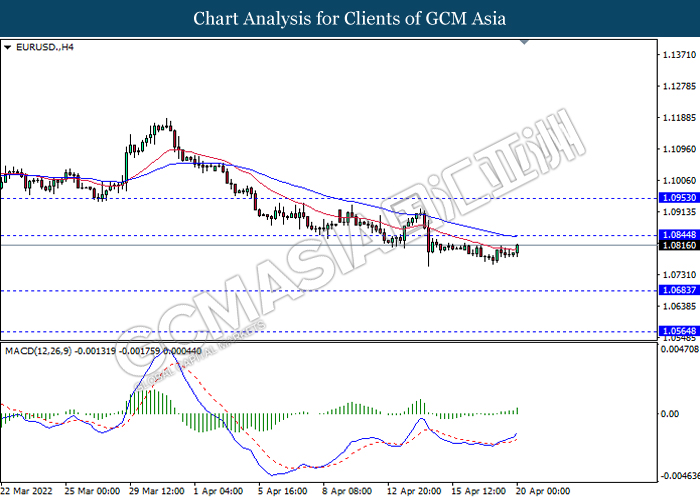The image size is (700, 500).
Task: Click the Chart Analysis for Clients header title
Action: pyautogui.click(x=350, y=19)
